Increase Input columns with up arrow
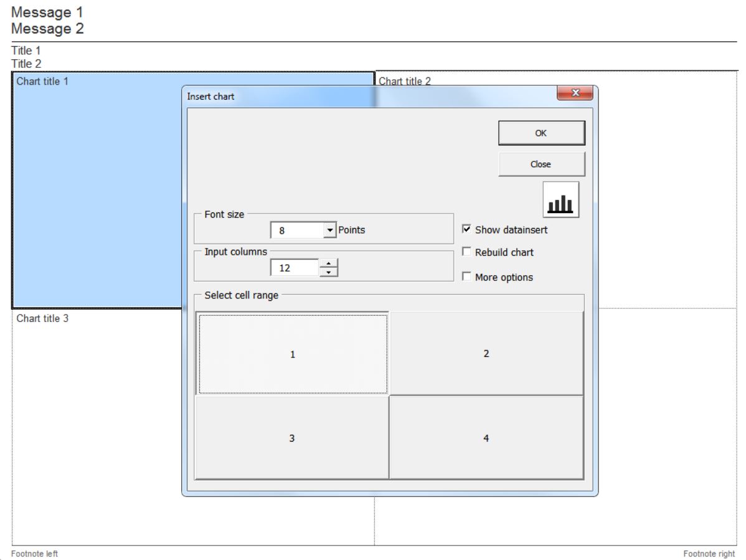Viewport: 746px width, 560px height. 328,263
